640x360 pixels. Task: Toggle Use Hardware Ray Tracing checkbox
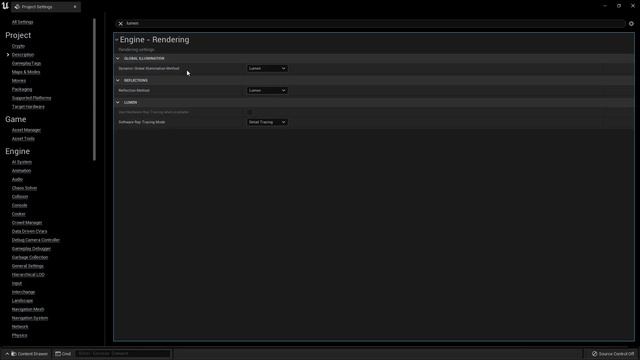click(249, 112)
